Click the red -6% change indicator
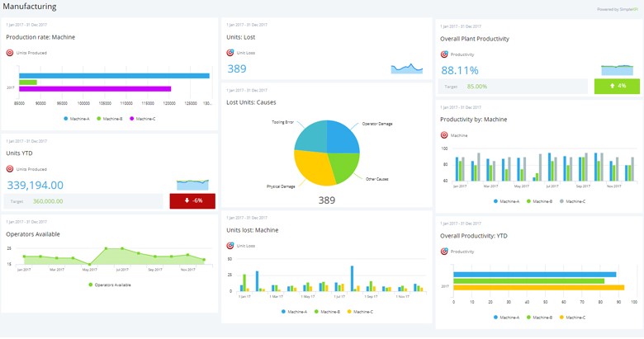The width and height of the screenshot is (644, 339). [192, 201]
